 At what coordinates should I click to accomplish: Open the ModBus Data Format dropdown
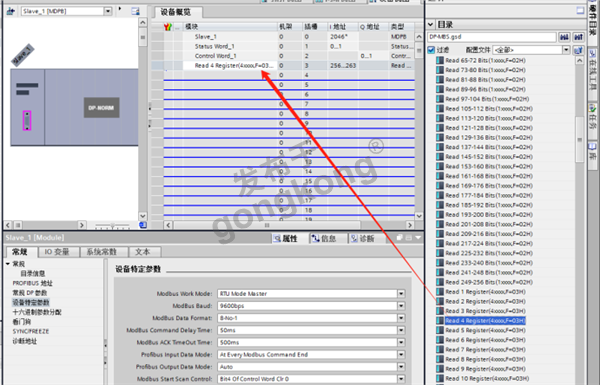[401, 318]
